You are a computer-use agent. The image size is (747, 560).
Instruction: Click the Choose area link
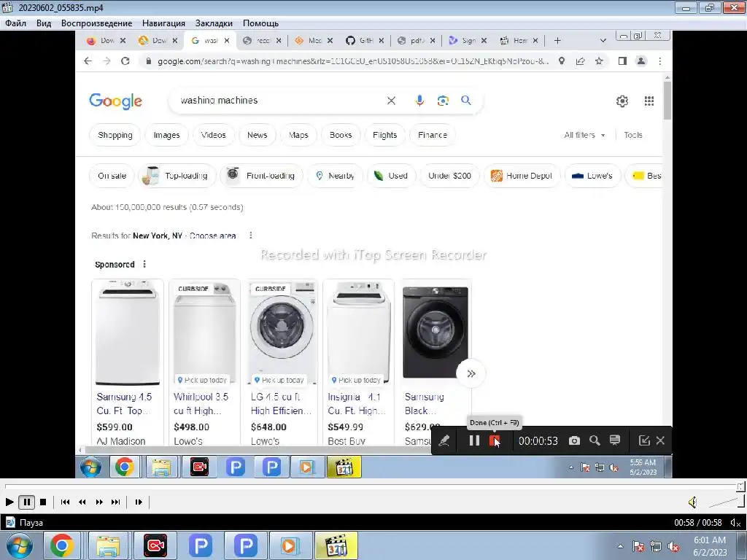click(212, 236)
